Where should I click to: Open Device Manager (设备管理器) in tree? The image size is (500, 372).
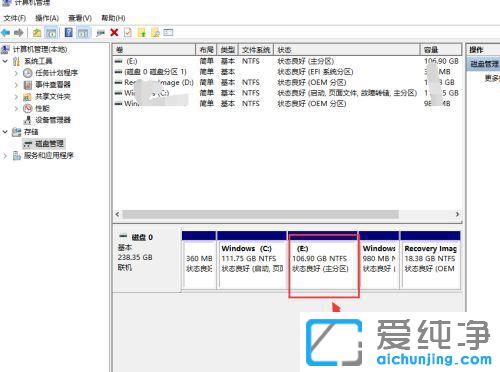(53, 120)
